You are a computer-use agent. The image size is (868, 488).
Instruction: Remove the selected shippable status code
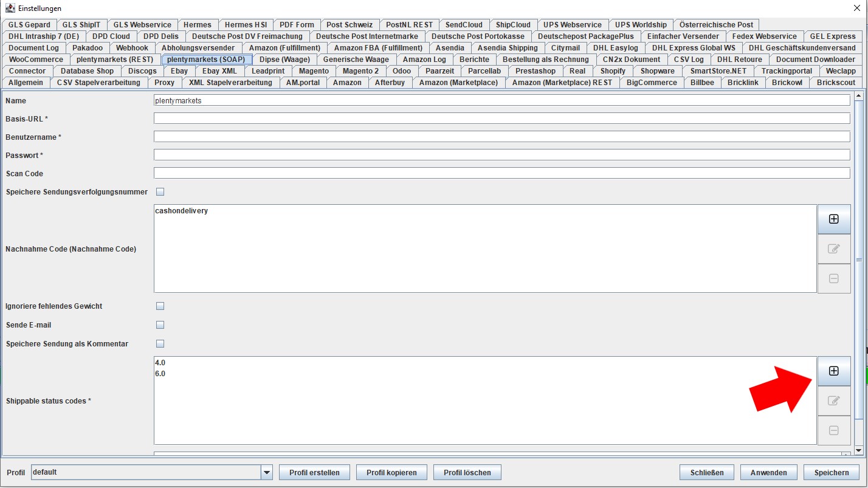pyautogui.click(x=834, y=430)
